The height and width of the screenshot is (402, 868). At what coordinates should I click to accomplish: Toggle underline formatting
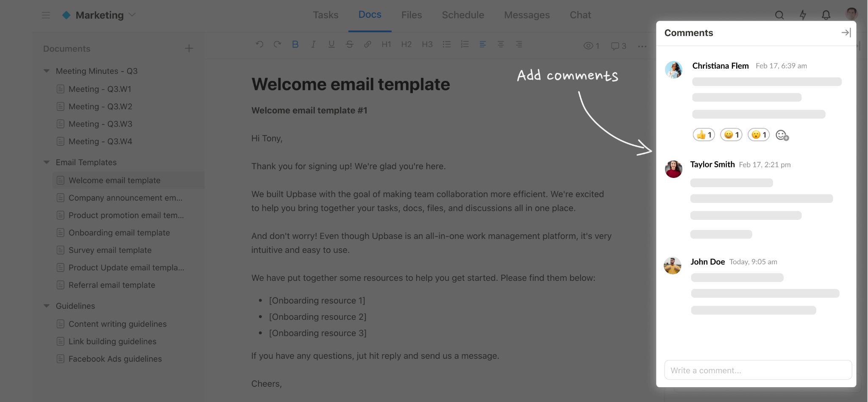[331, 44]
